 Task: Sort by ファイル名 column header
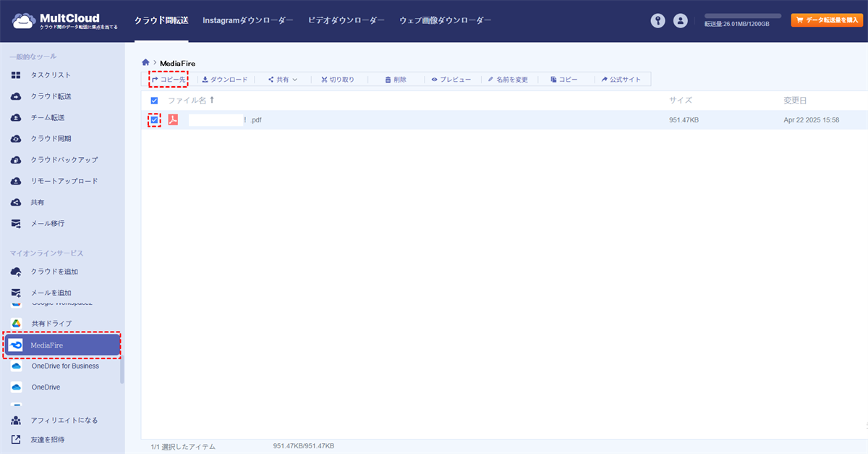191,101
